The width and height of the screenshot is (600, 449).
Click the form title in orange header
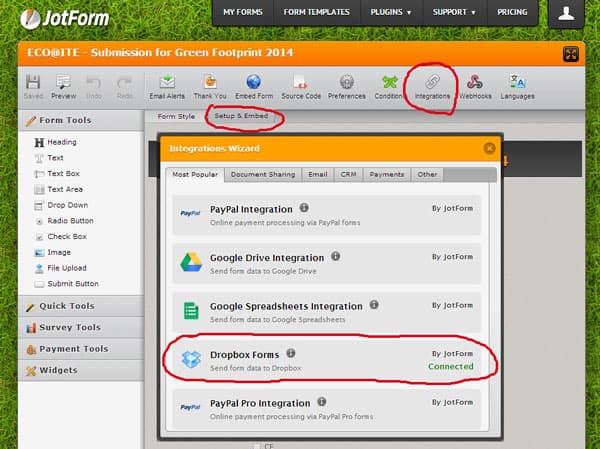click(x=160, y=52)
